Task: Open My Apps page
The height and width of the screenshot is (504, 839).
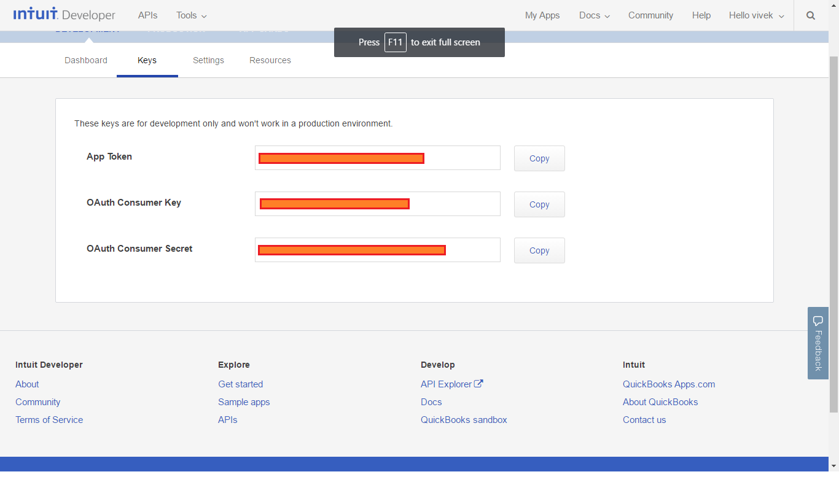Action: point(542,15)
